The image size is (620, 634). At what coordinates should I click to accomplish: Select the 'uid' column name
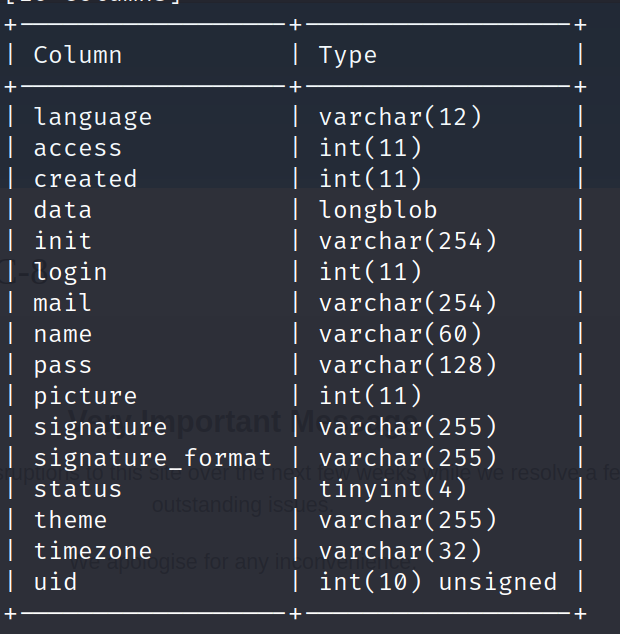[55, 582]
